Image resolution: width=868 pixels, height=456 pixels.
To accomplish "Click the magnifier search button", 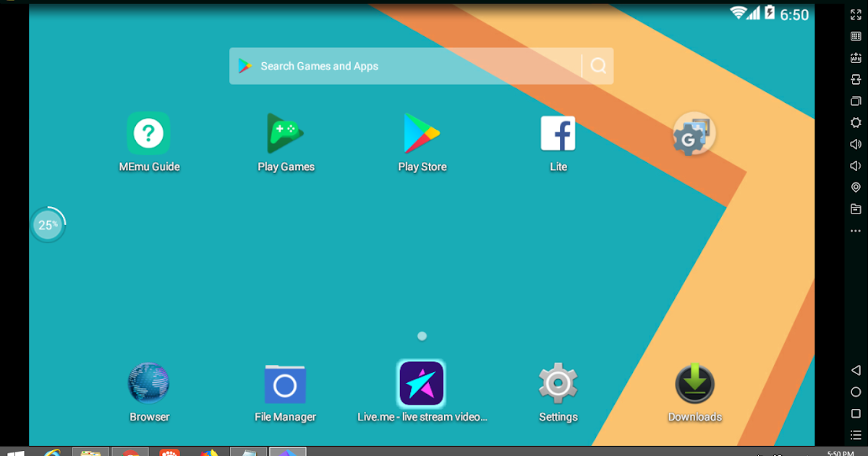I will point(598,66).
